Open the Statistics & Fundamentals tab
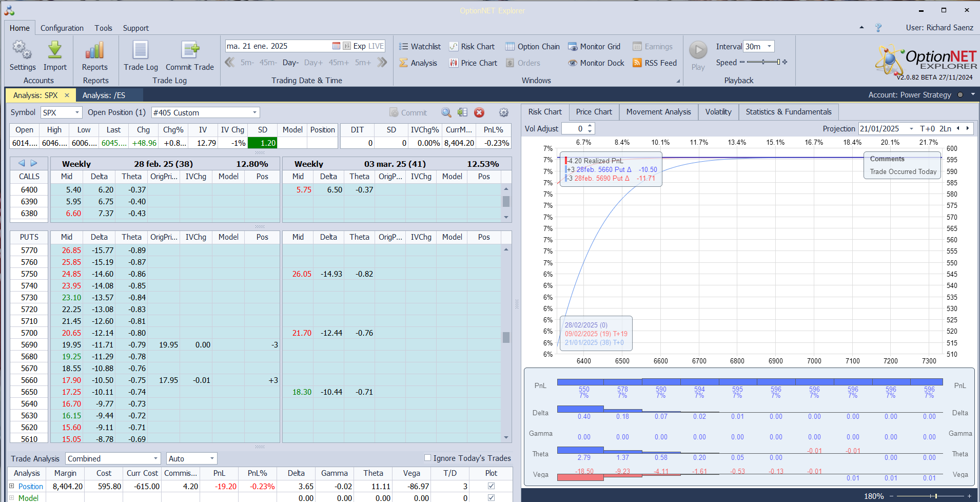980x502 pixels. [x=788, y=111]
